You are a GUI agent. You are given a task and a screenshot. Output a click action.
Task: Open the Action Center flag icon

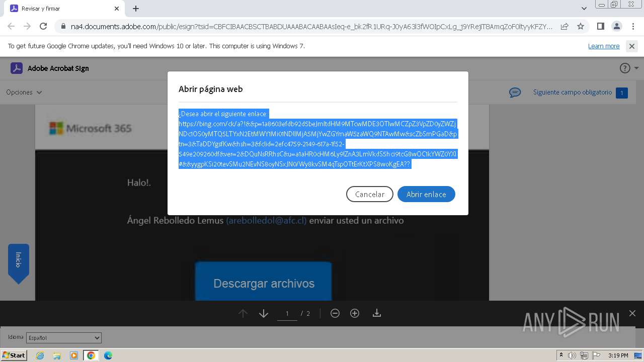click(x=596, y=355)
